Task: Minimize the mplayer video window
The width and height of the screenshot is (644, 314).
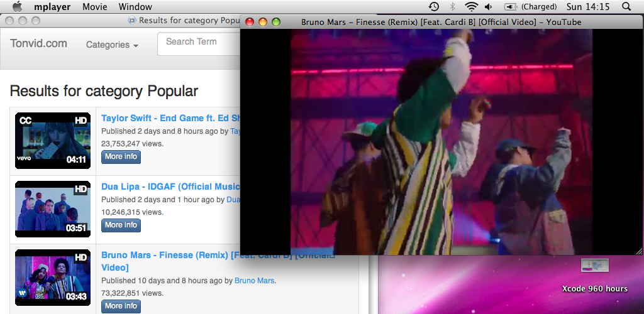Action: click(263, 22)
